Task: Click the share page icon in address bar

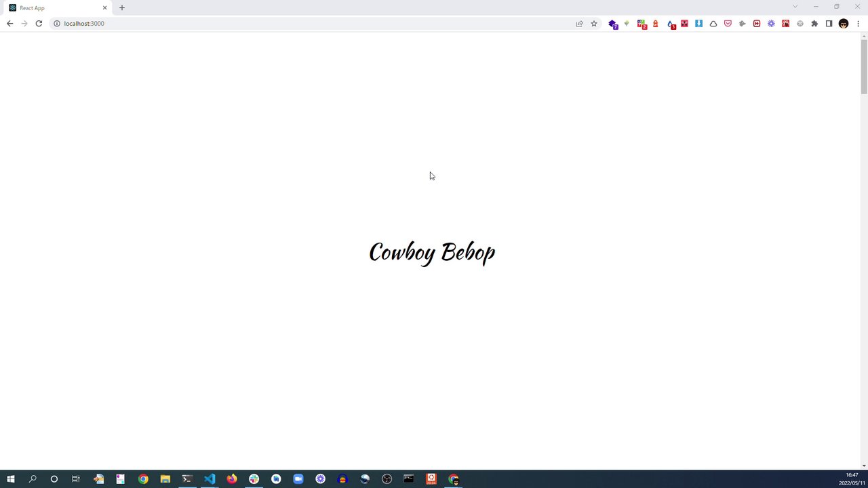Action: (x=579, y=24)
